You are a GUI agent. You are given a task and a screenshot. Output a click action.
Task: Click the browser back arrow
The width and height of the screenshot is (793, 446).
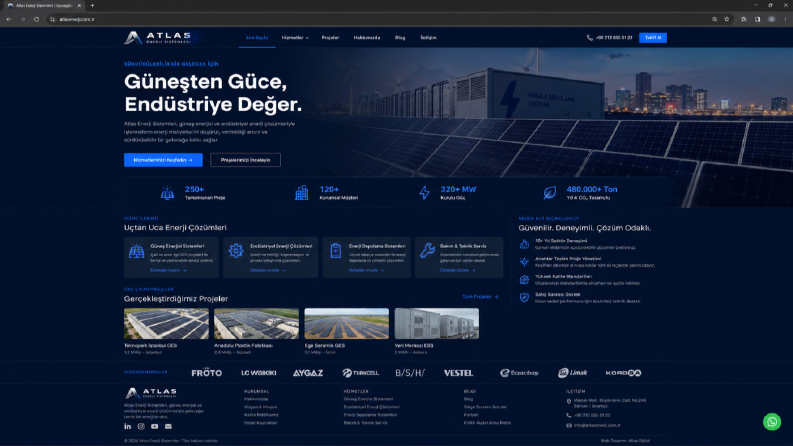pos(9,19)
